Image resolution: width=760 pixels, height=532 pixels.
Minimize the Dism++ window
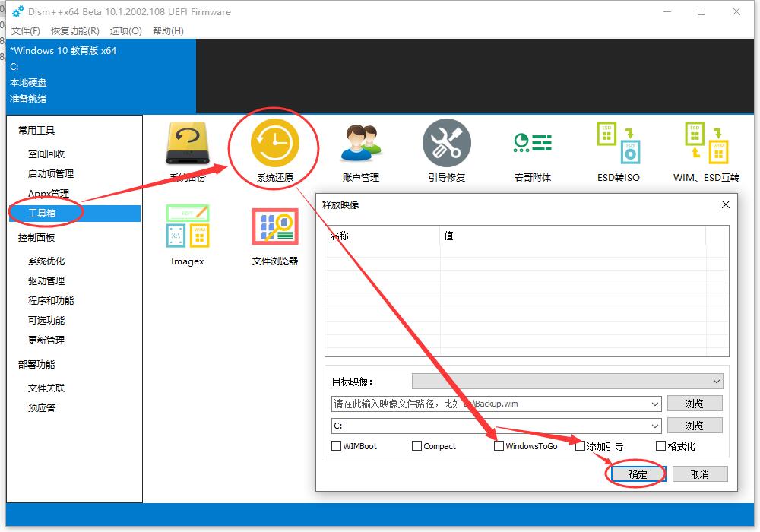tap(667, 11)
